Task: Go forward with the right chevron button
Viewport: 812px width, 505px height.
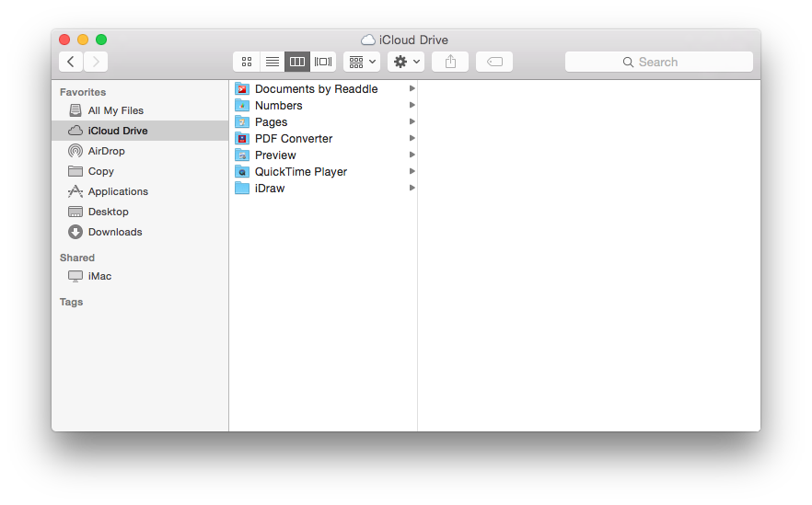Action: tap(96, 62)
